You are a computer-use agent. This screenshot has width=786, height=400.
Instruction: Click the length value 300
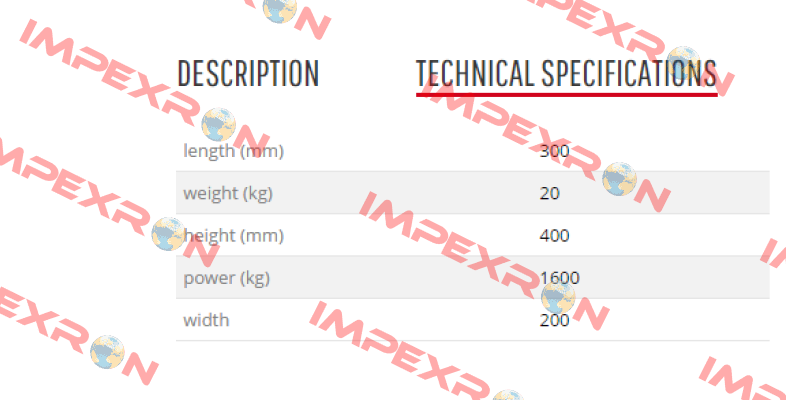pyautogui.click(x=554, y=150)
